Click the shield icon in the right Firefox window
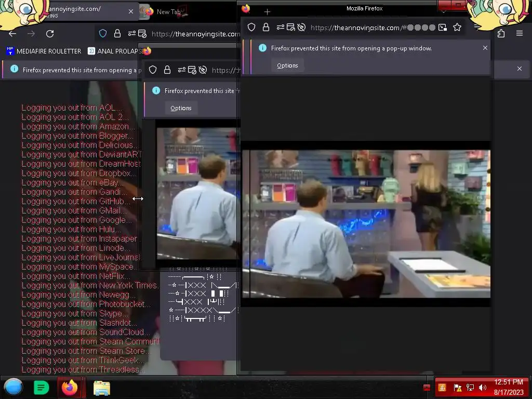This screenshot has width=532, height=399. 251,27
